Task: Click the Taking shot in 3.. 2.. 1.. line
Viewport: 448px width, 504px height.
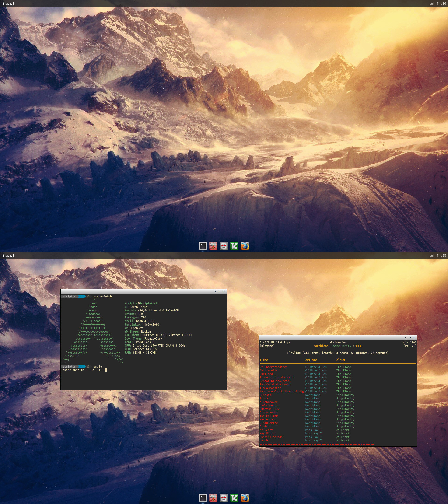Action: coord(82,370)
